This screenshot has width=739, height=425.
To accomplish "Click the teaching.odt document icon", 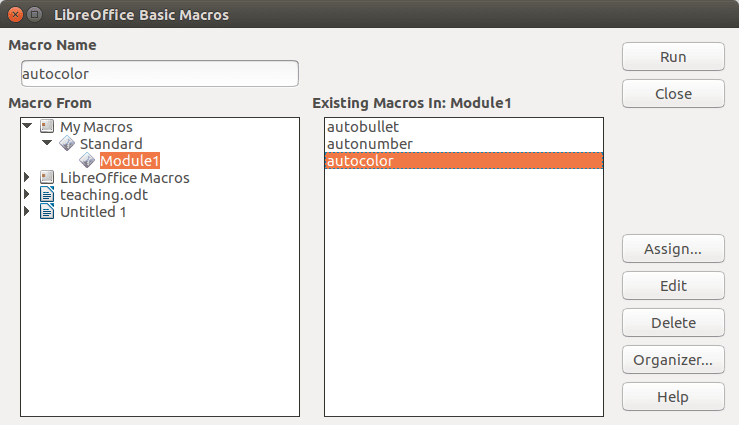I will 47,195.
